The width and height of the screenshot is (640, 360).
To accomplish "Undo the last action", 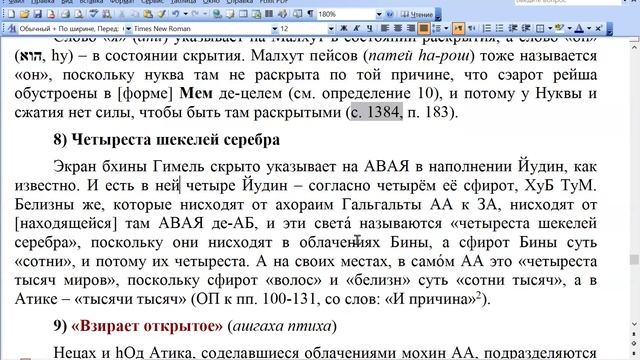I will [x=176, y=14].
